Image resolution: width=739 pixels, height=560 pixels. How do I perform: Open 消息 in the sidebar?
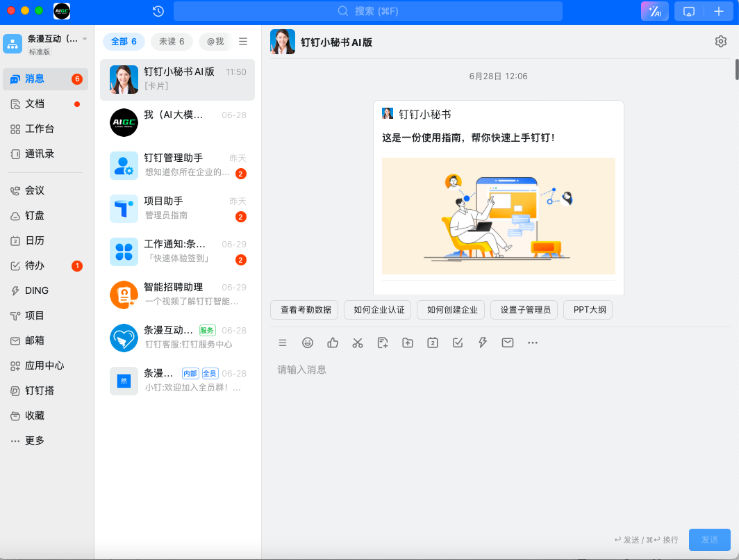45,79
